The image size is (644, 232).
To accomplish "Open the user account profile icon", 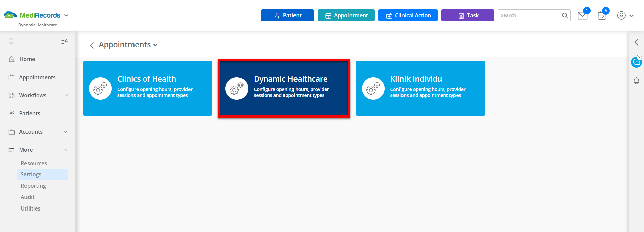I will (x=621, y=15).
